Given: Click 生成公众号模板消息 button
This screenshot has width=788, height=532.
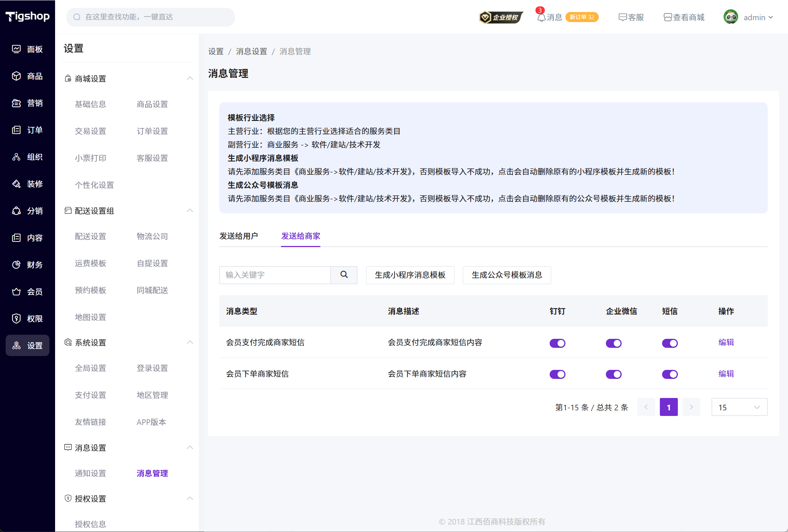Looking at the screenshot, I should pos(507,275).
